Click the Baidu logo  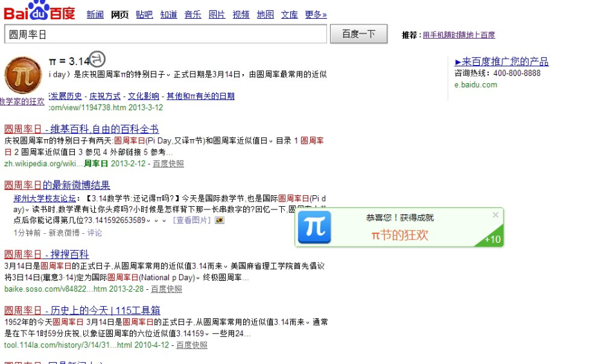(x=39, y=10)
